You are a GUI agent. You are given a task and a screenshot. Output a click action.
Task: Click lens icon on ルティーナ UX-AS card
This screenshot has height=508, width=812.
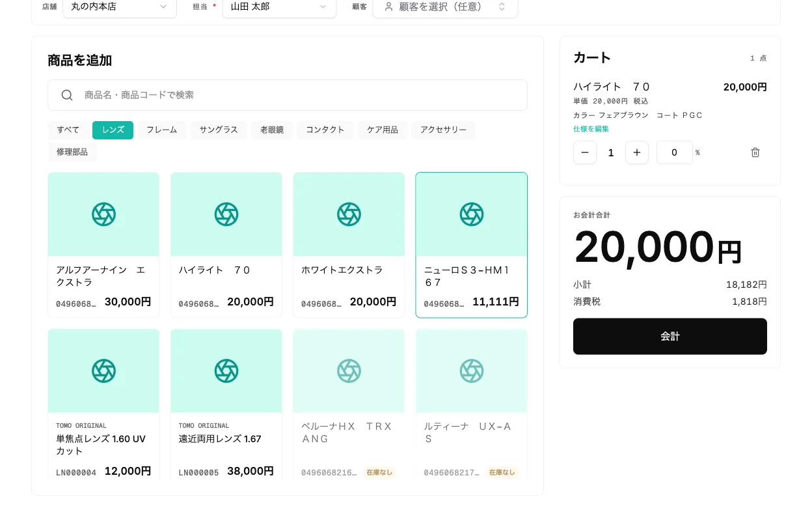pyautogui.click(x=472, y=371)
